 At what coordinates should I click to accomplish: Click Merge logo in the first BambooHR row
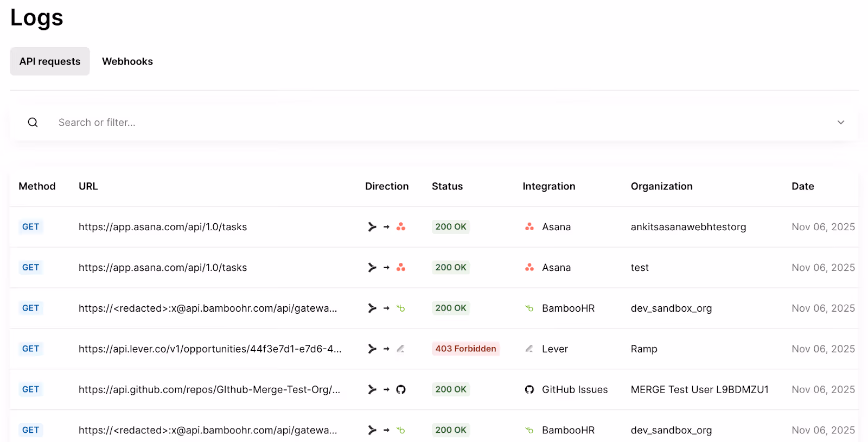point(372,308)
